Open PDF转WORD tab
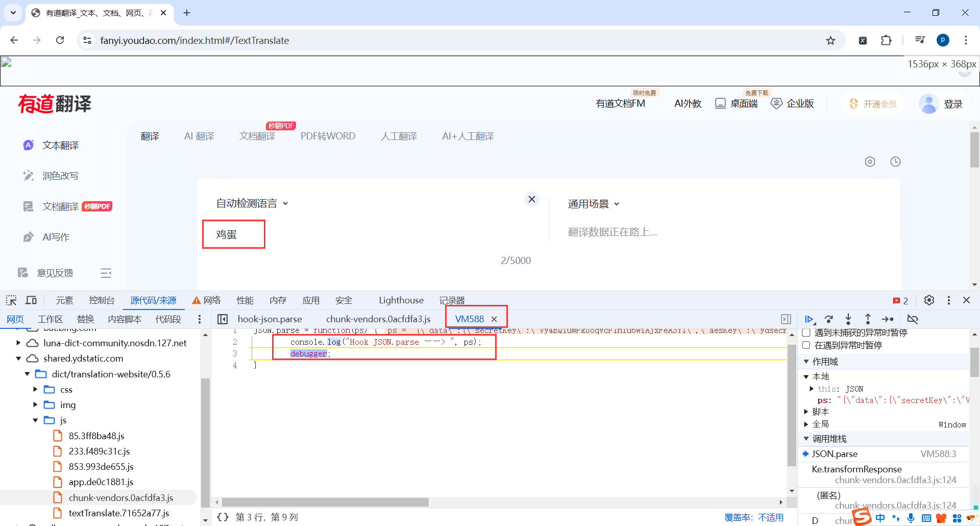 click(328, 136)
